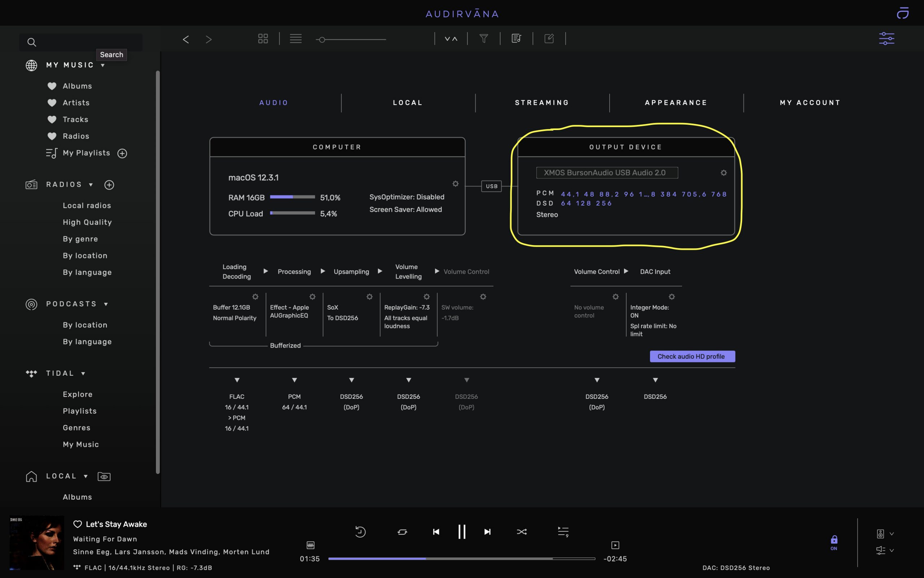Click the sidebar vertical scrollbar
This screenshot has height=578, width=924.
point(158,272)
